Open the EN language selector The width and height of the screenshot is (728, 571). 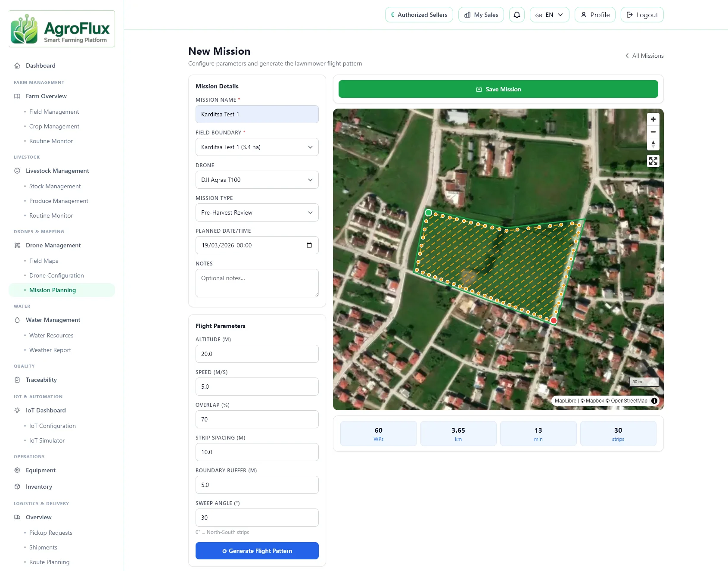click(x=549, y=15)
